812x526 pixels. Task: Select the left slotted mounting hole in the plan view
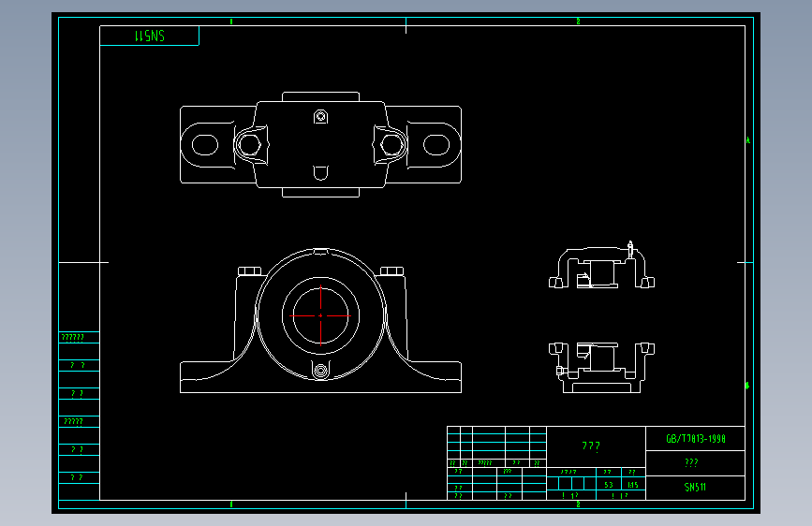click(x=205, y=145)
